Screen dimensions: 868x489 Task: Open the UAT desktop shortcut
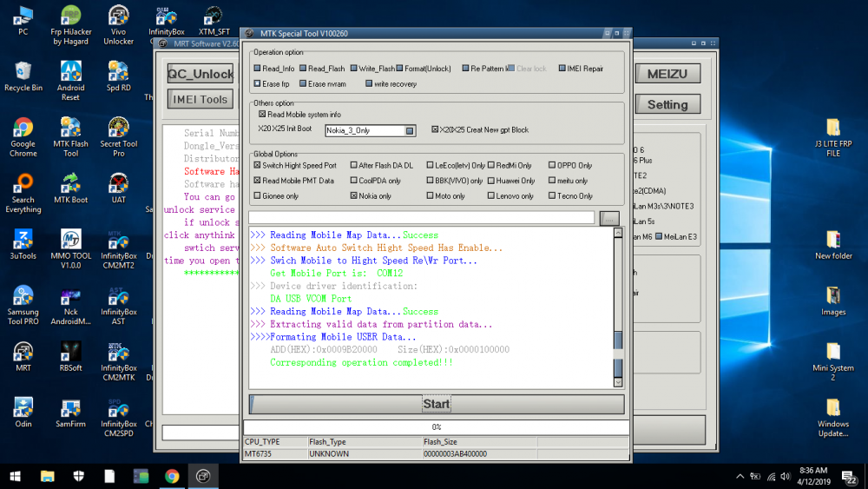click(118, 188)
